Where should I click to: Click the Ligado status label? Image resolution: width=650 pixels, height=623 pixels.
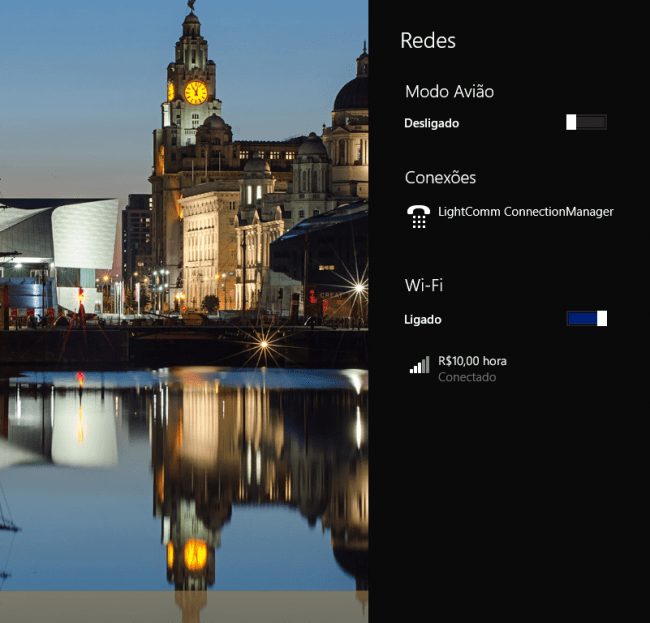click(x=423, y=320)
